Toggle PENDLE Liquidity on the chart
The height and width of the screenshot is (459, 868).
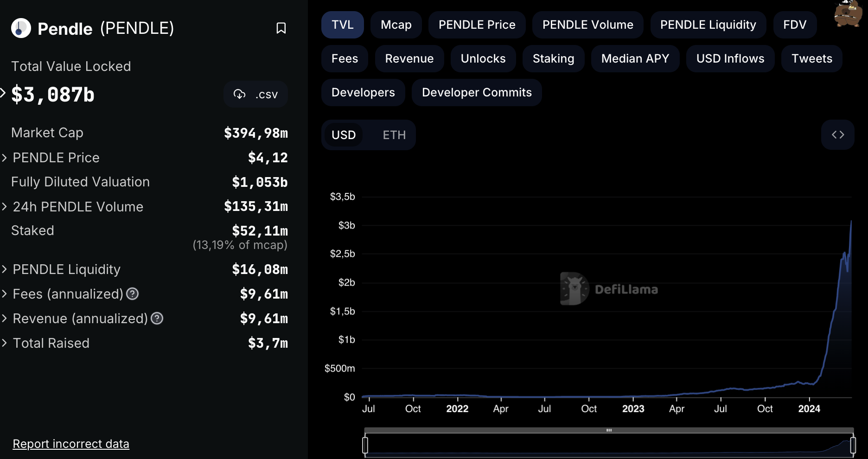click(708, 25)
